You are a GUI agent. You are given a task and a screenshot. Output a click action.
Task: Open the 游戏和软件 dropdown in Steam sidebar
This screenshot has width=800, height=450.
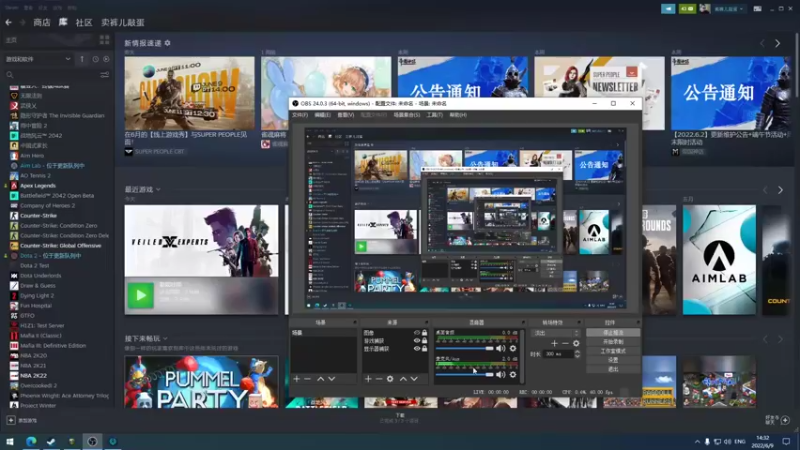[38, 59]
